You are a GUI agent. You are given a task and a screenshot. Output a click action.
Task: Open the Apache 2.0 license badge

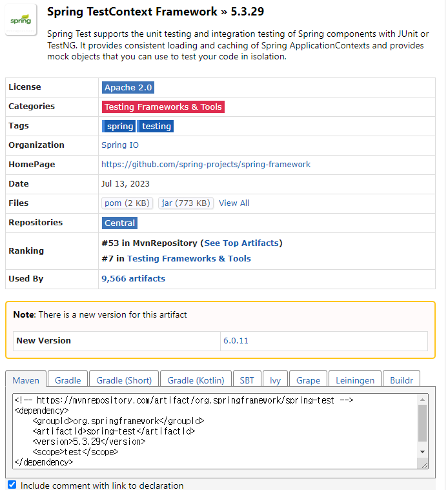[128, 88]
